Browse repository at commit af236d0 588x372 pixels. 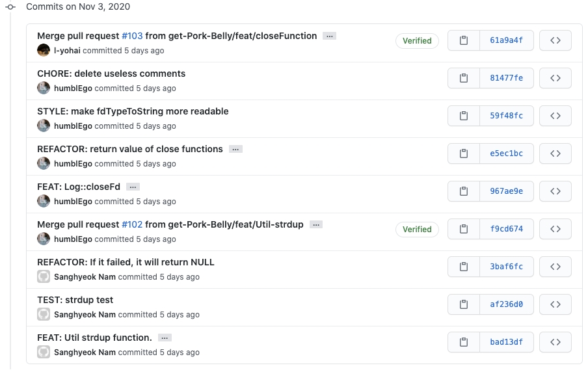coord(555,304)
